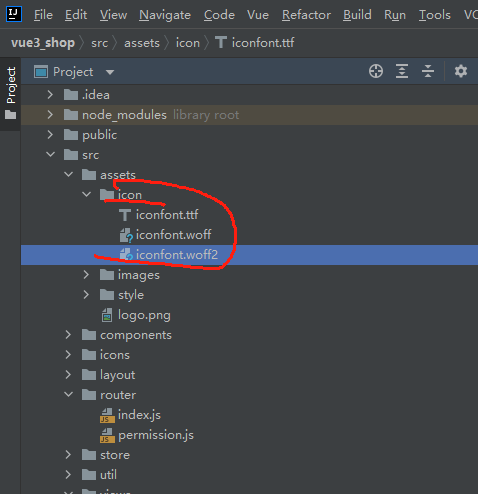Click the index.js JavaScript file icon
478x494 pixels.
click(x=107, y=416)
